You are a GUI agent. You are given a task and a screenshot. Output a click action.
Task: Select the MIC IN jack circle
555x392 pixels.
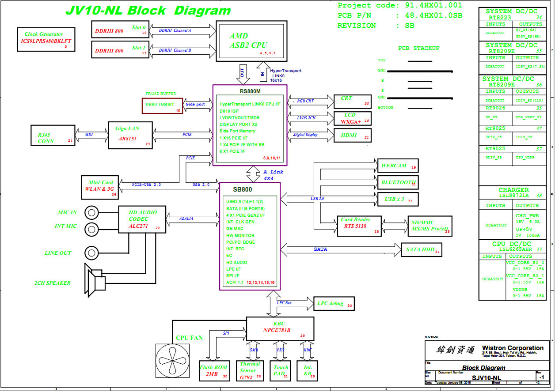point(92,213)
